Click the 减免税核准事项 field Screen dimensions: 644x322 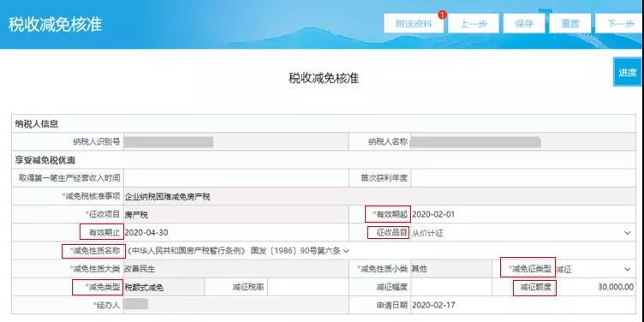(x=379, y=196)
